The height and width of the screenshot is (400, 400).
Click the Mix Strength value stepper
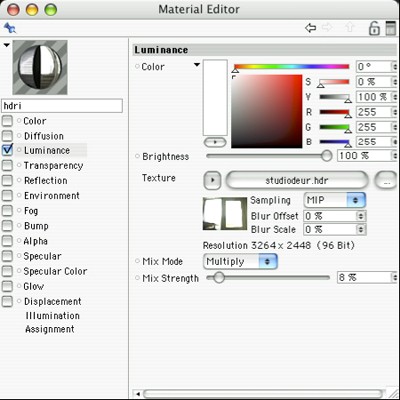(x=394, y=277)
